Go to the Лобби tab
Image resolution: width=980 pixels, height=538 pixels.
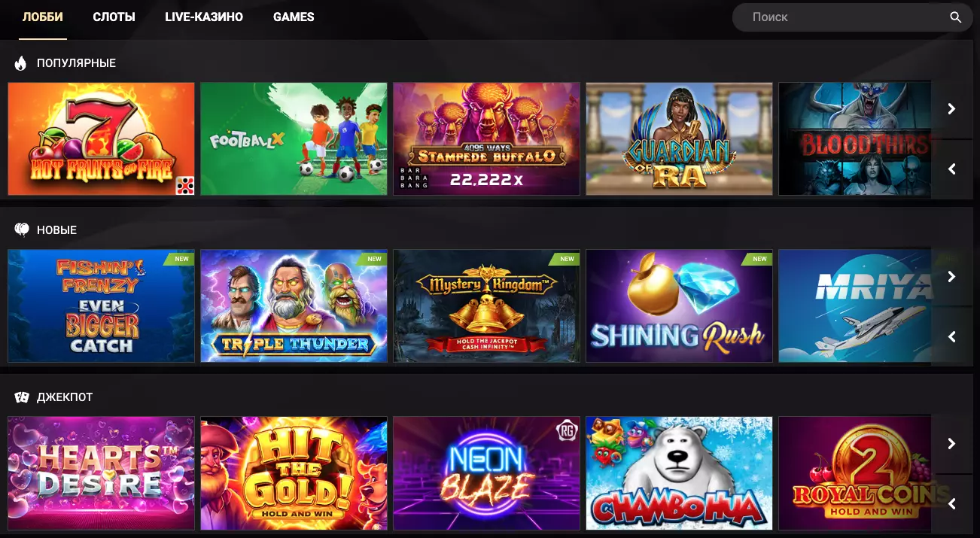coord(43,17)
